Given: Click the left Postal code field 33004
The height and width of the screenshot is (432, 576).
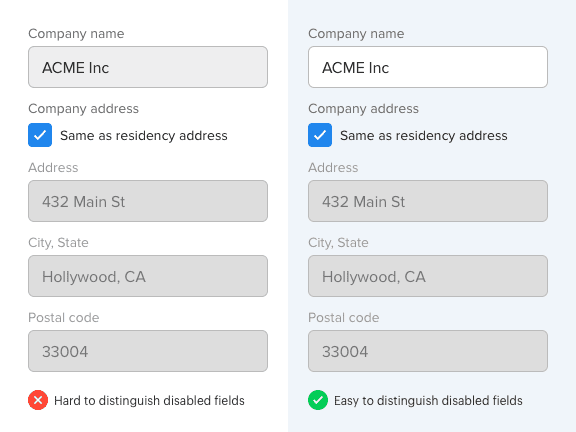Looking at the screenshot, I should pyautogui.click(x=148, y=351).
